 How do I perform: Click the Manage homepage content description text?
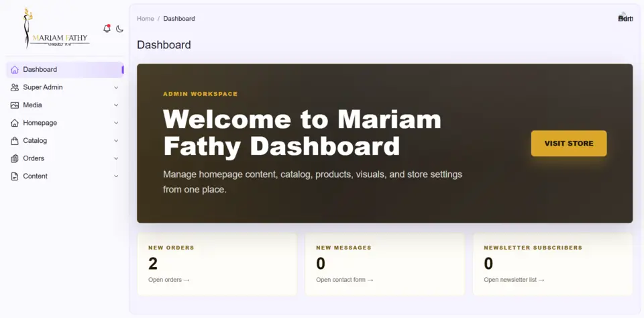coord(313,182)
